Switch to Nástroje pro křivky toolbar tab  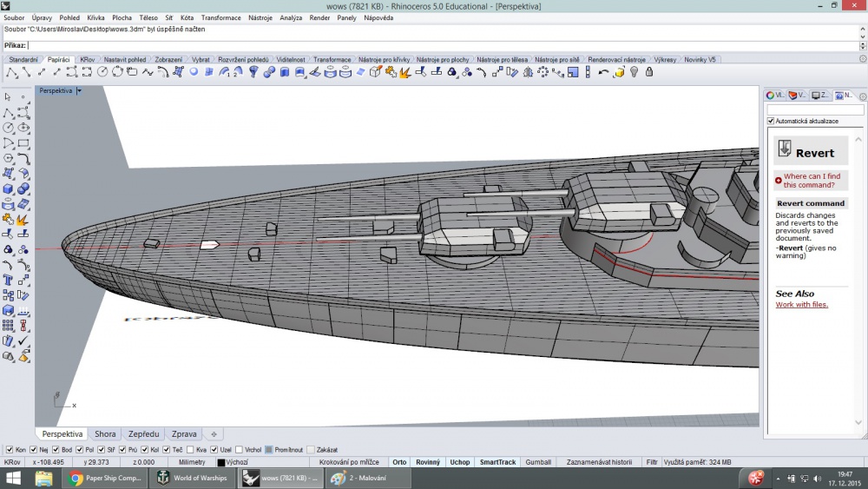[x=385, y=59]
